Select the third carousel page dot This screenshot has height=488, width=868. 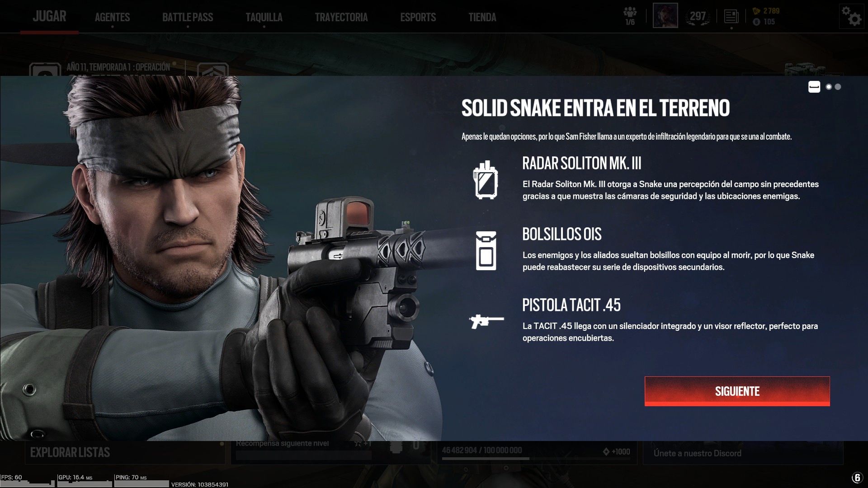click(838, 87)
